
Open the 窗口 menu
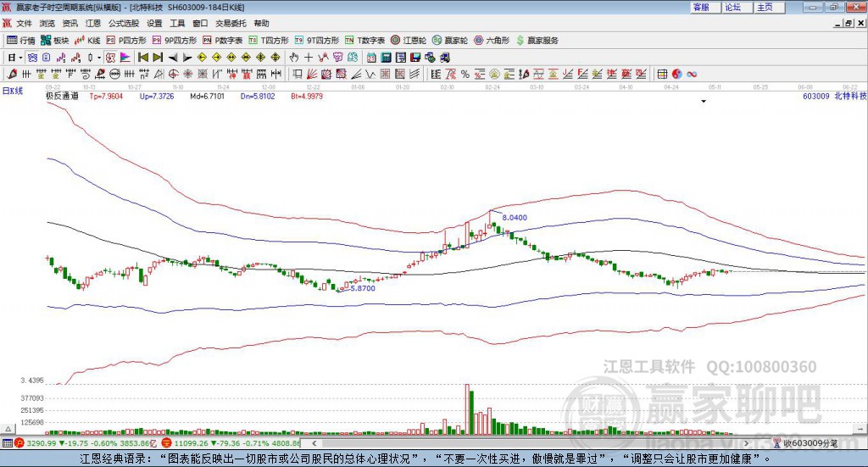pyautogui.click(x=200, y=23)
